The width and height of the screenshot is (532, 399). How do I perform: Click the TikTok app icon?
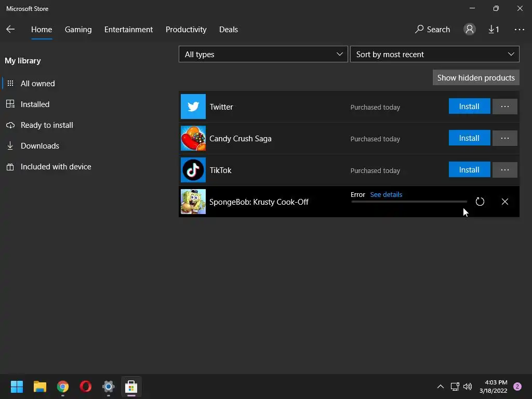pos(193,170)
